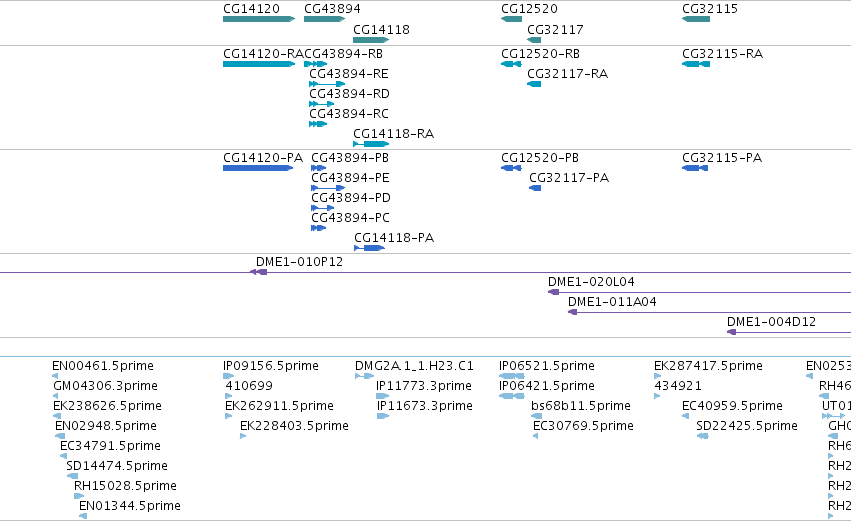Screen dimensions: 851x521
Task: Select transcript CG14120-RA
Action: pyautogui.click(x=259, y=64)
